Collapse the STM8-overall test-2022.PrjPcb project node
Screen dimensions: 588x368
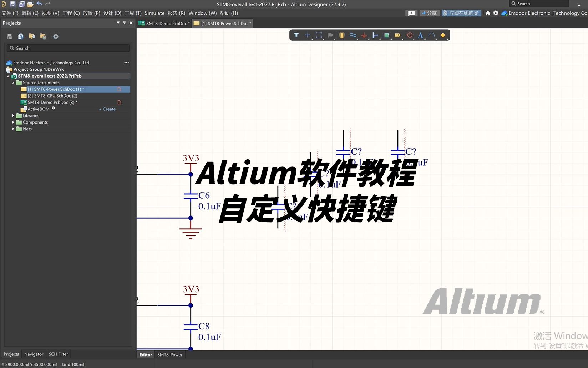[x=9, y=76]
